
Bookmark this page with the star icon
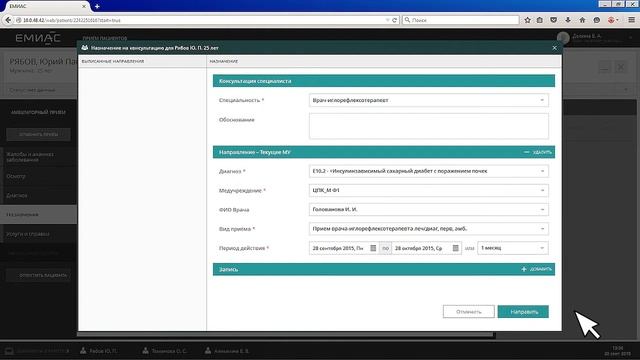pyautogui.click(x=527, y=20)
